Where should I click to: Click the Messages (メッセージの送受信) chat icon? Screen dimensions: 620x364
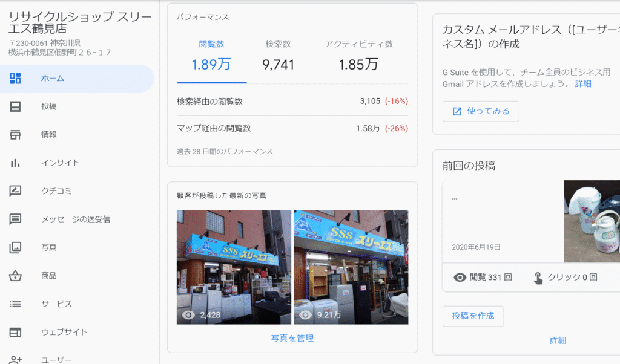(x=15, y=219)
